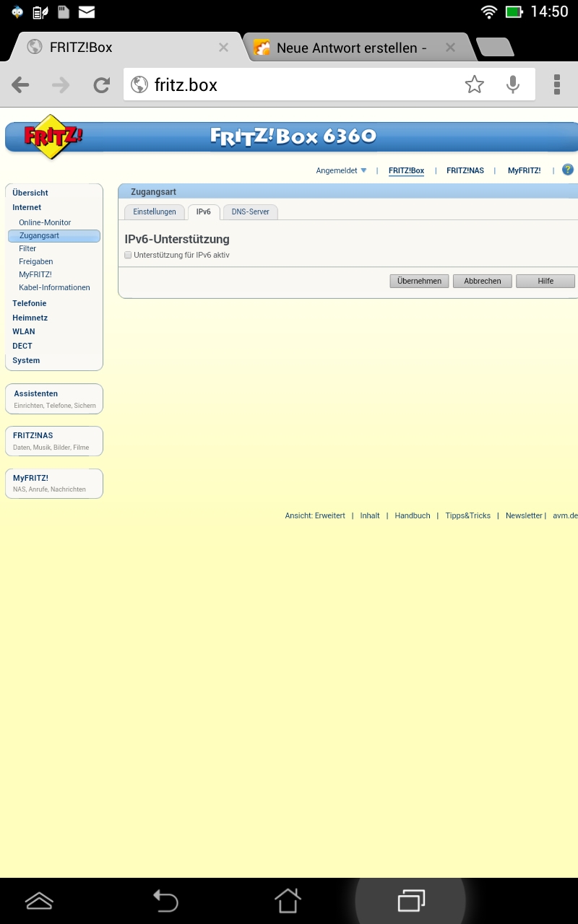The height and width of the screenshot is (924, 578).
Task: Open the Handbuch footer link
Action: [x=412, y=515]
